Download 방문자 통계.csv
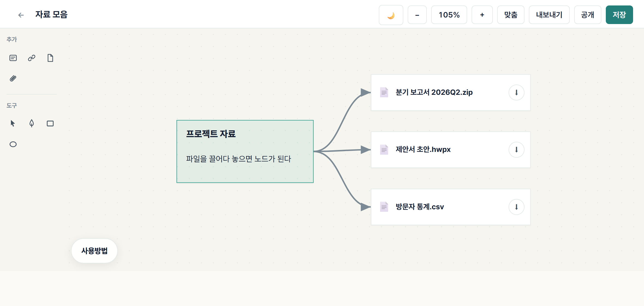Image resolution: width=644 pixels, height=306 pixels. (517, 207)
